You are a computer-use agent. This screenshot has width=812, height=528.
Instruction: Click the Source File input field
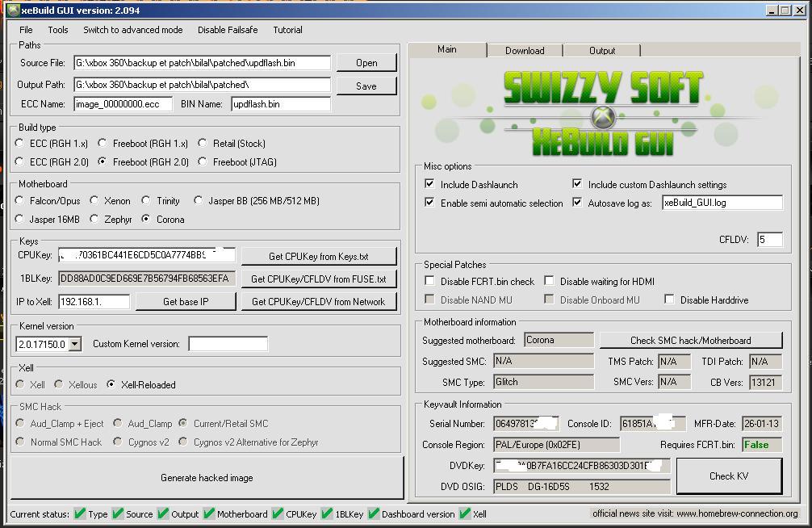(x=202, y=63)
